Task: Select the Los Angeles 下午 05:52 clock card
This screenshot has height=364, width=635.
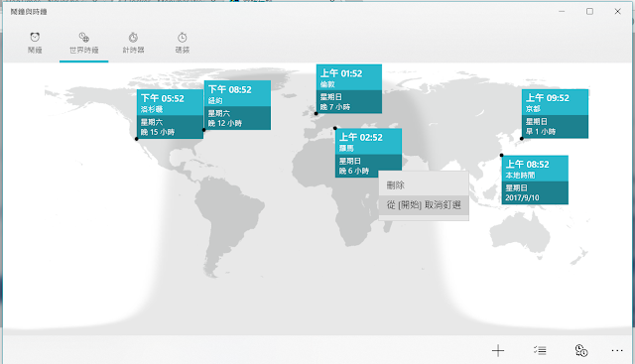Action: click(170, 114)
